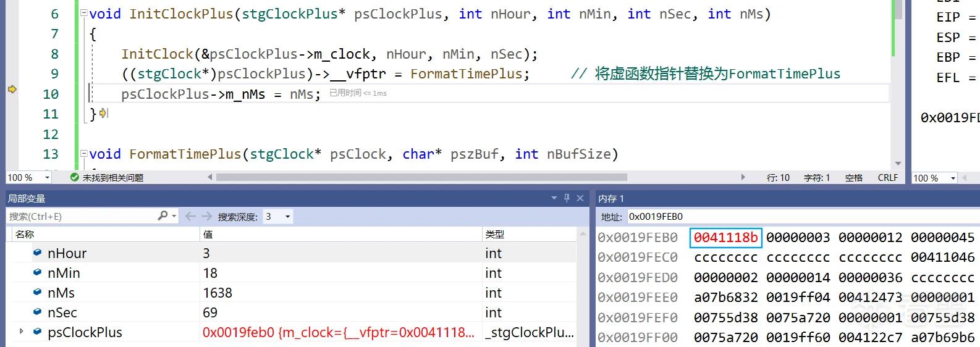Click the return marker icon after closing brace on line 11
This screenshot has width=980, height=347.
coord(104,114)
